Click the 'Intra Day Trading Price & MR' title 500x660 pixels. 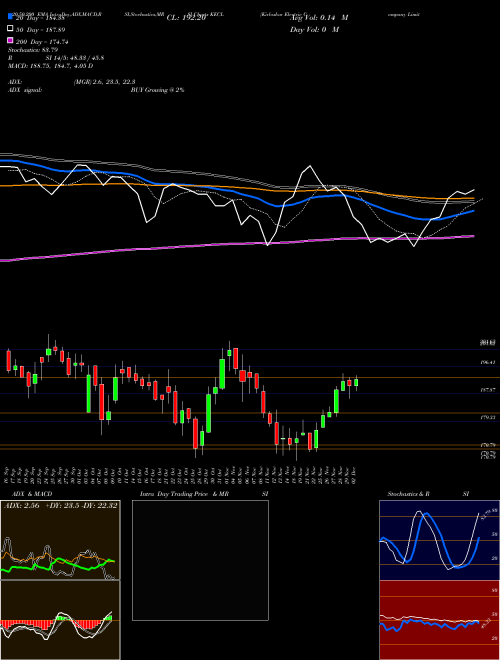coord(184,494)
